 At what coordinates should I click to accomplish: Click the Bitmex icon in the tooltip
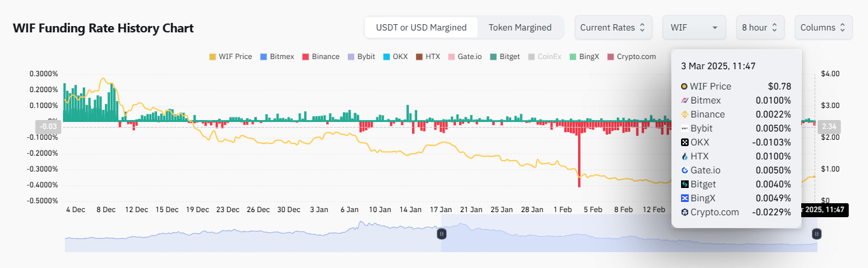click(684, 100)
